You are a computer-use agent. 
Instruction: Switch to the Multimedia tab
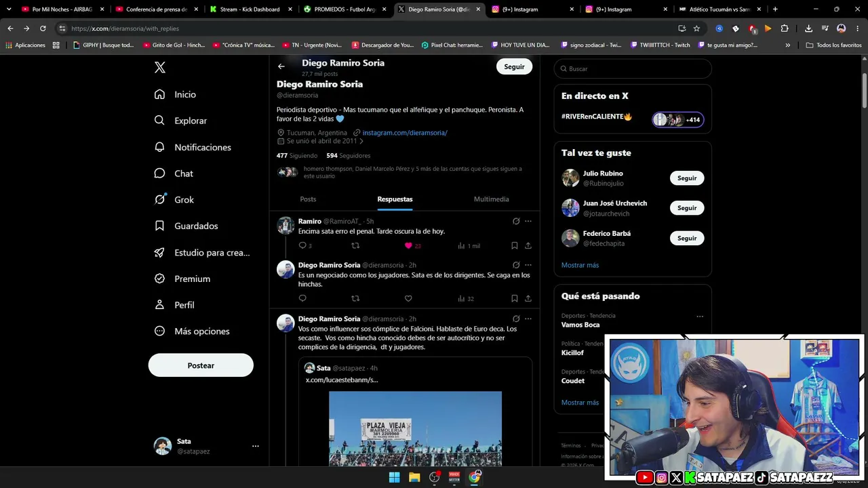(x=492, y=199)
